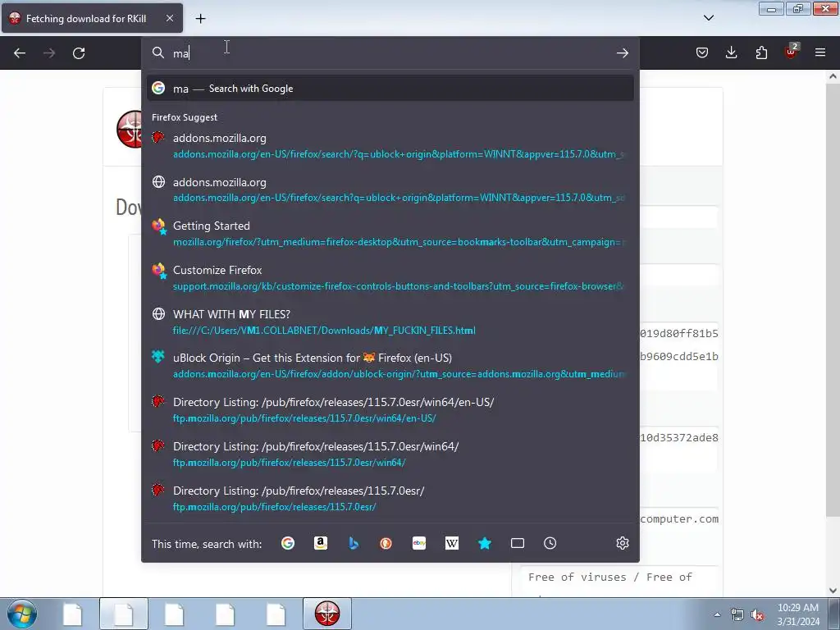Click the go arrow in the address bar

pos(622,53)
